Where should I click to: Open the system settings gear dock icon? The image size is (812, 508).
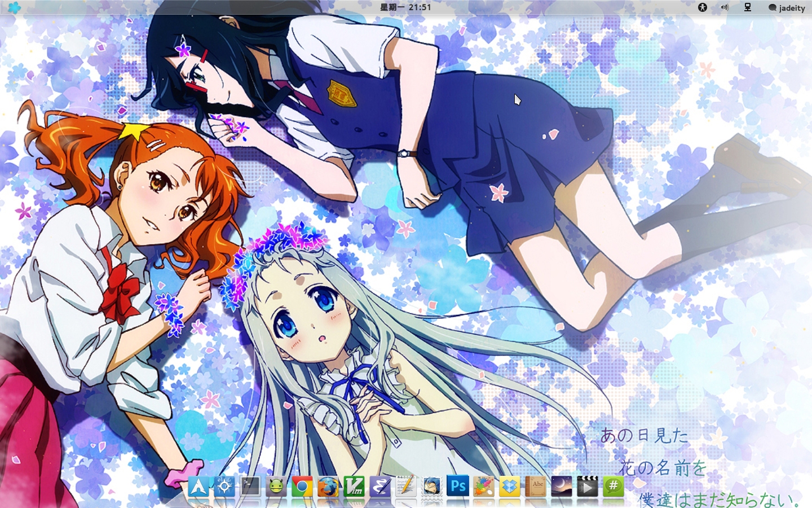pyautogui.click(x=224, y=487)
